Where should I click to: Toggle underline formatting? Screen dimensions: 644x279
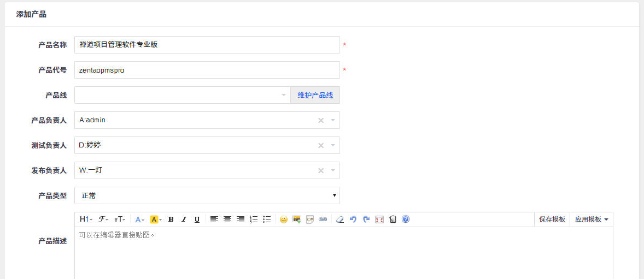pos(197,219)
